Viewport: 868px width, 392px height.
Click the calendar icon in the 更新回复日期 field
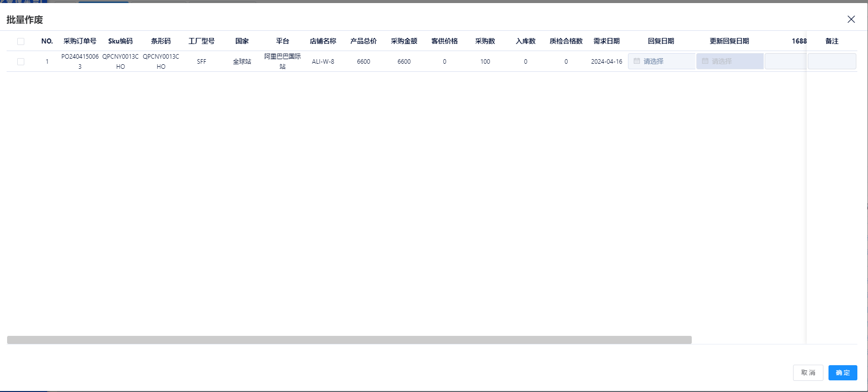tap(705, 61)
